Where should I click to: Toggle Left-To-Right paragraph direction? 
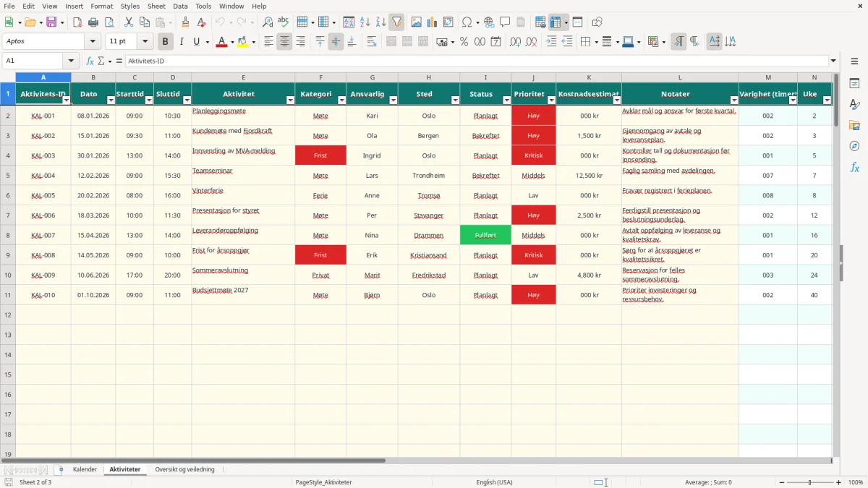678,42
